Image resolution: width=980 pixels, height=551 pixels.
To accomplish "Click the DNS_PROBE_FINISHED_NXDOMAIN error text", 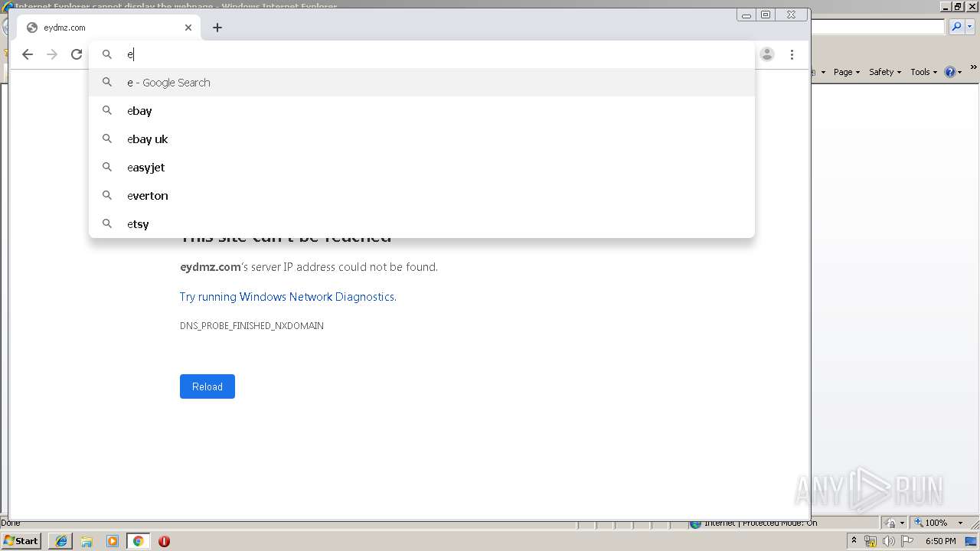I will click(252, 326).
